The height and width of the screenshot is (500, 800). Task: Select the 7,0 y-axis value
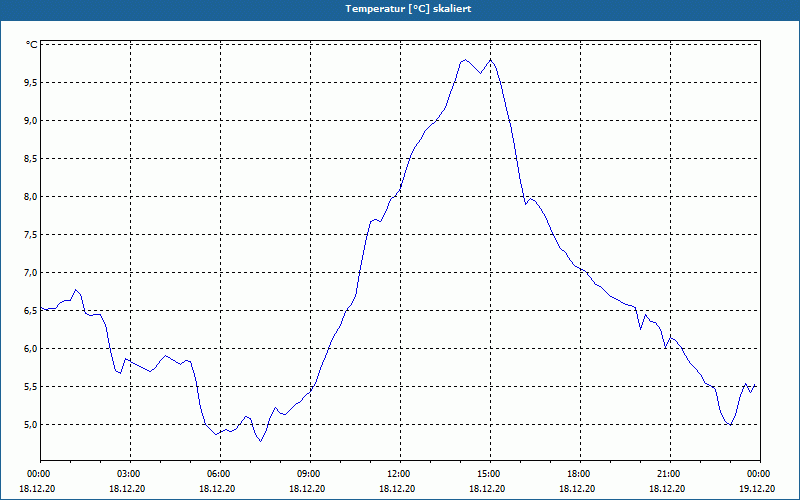tap(30, 273)
